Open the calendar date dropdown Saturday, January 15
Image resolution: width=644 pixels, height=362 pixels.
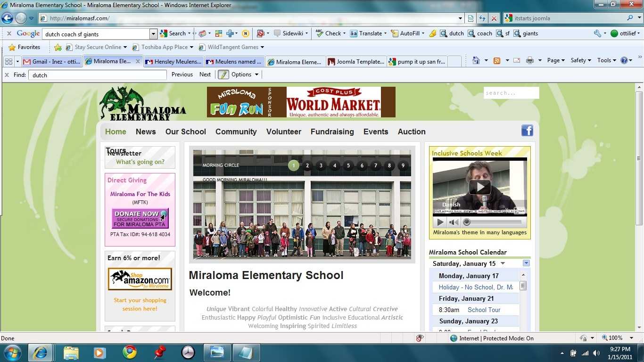[x=503, y=263]
